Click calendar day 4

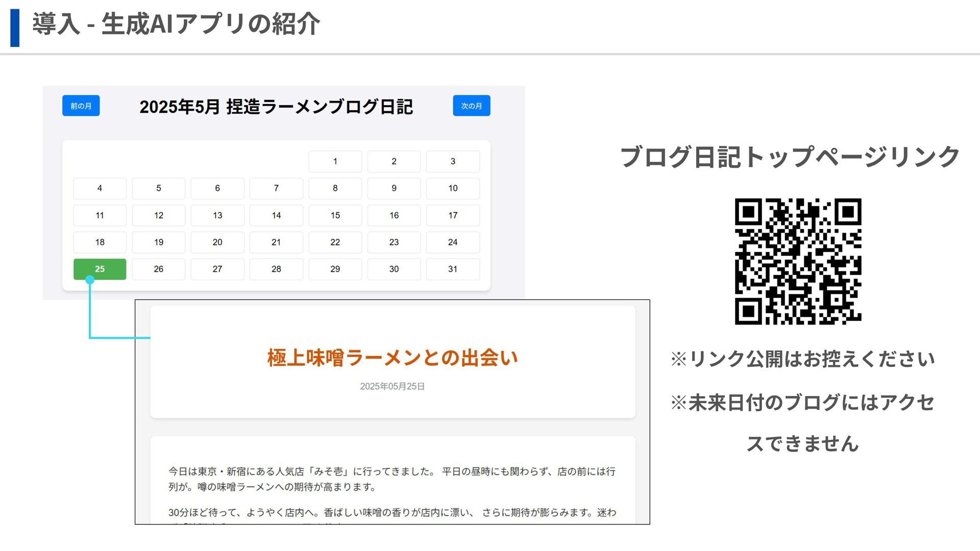[x=100, y=188]
